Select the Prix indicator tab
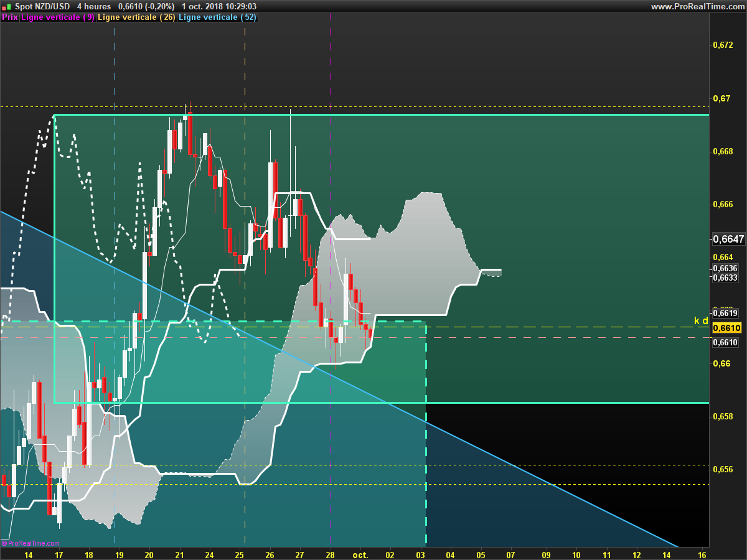Viewport: 747px width, 560px height. [x=10, y=17]
